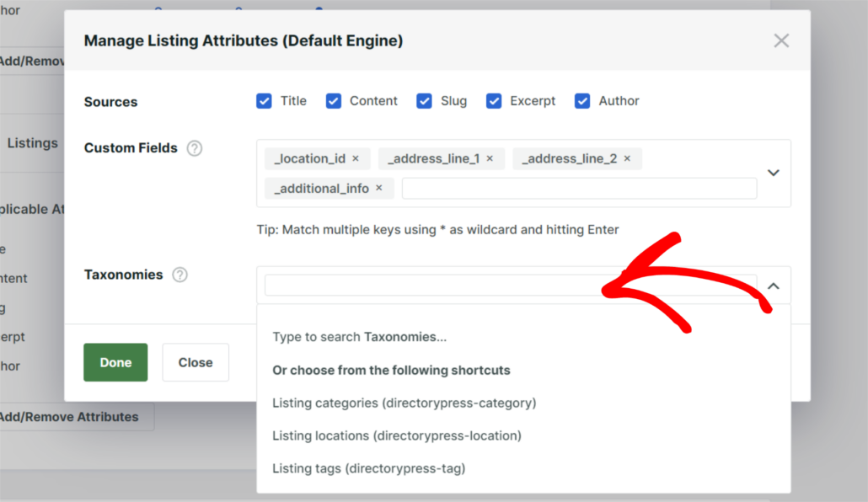868x502 pixels.
Task: Open the Custom Fields help tooltip
Action: (x=195, y=147)
